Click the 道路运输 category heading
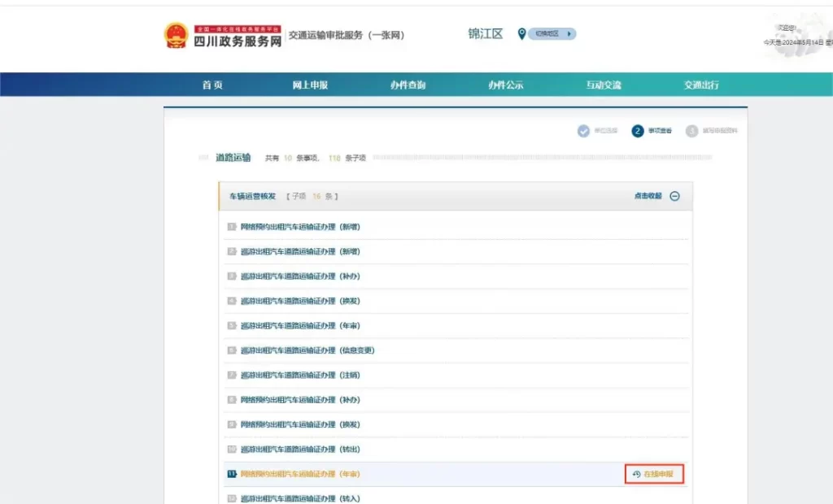 233,158
